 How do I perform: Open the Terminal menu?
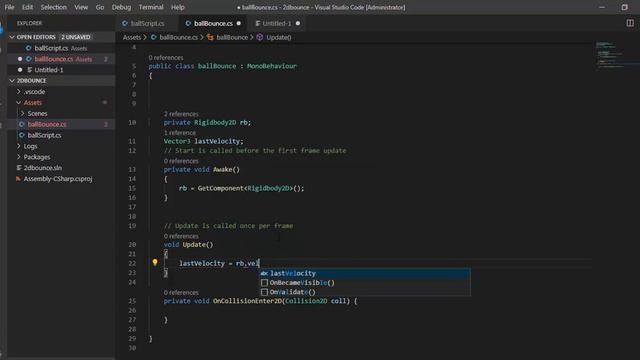151,7
